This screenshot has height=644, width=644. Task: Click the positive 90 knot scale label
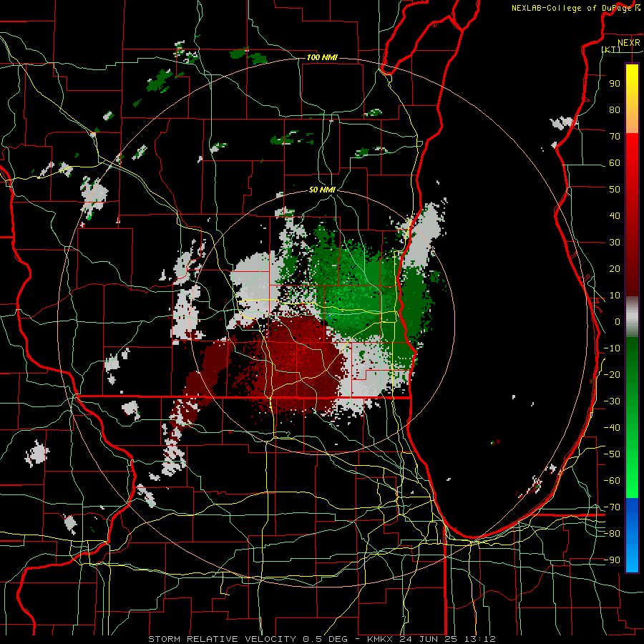(x=615, y=83)
